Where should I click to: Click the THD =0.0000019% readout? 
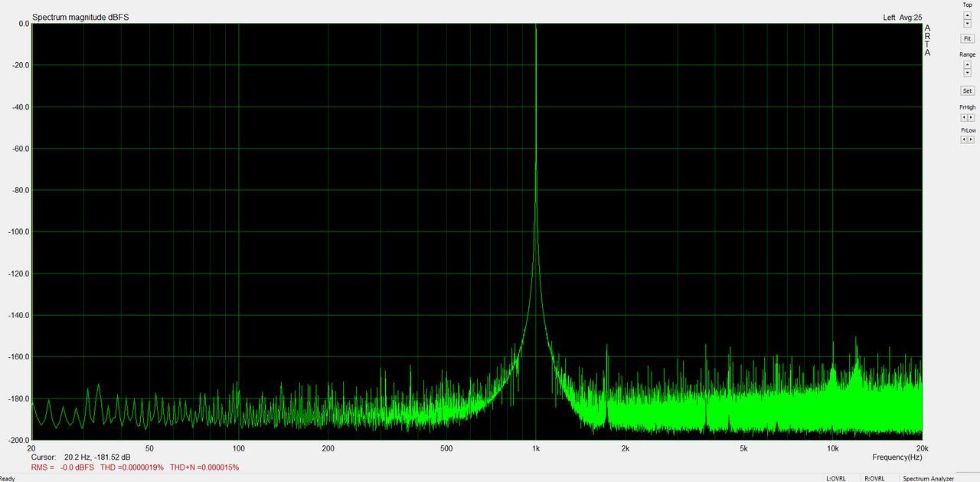tap(132, 467)
